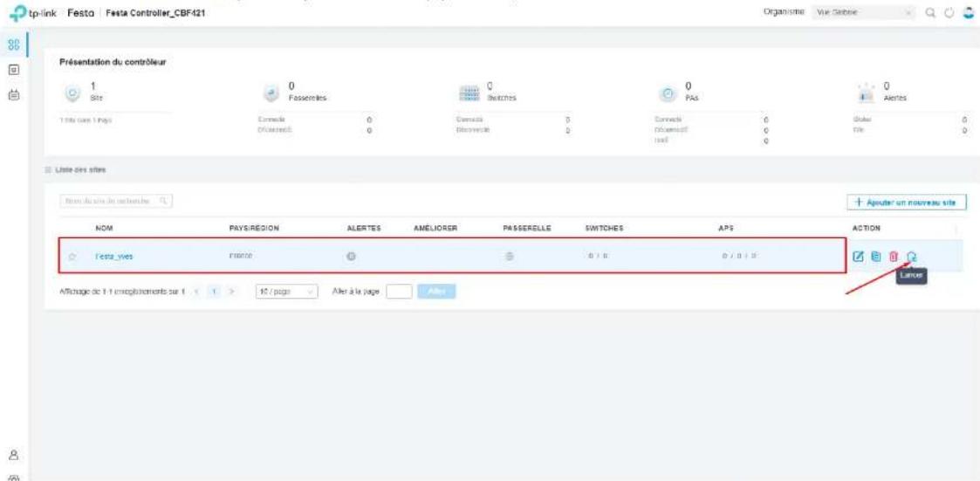
Task: Click the PASSERELLE column header
Action: [527, 229]
